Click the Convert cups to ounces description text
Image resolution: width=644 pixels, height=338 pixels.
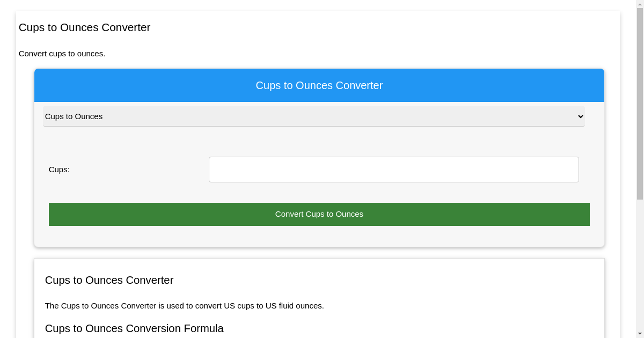(x=62, y=54)
